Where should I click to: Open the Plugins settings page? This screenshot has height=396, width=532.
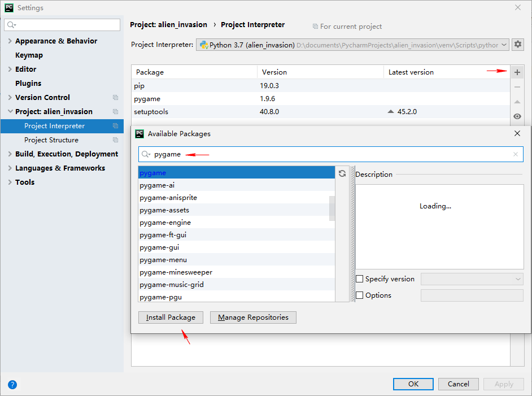[x=28, y=83]
